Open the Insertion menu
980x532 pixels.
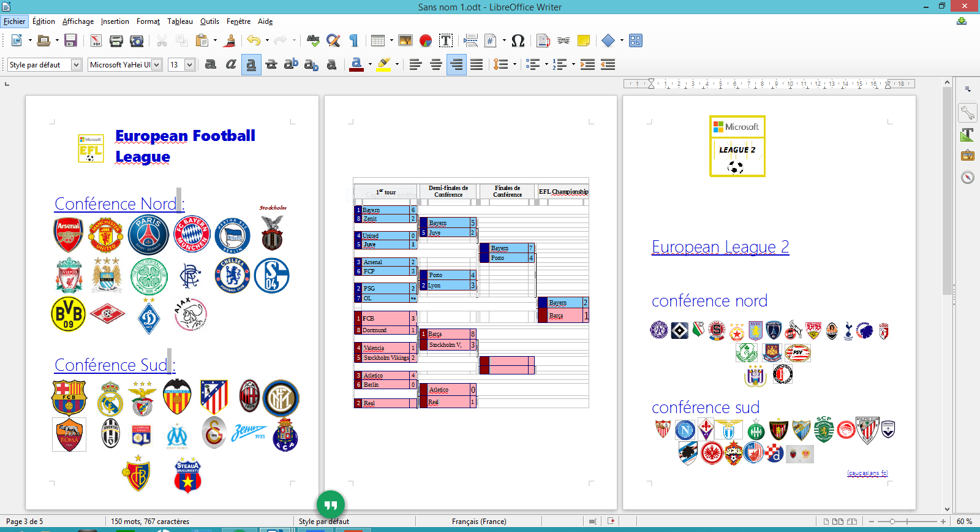coord(115,21)
